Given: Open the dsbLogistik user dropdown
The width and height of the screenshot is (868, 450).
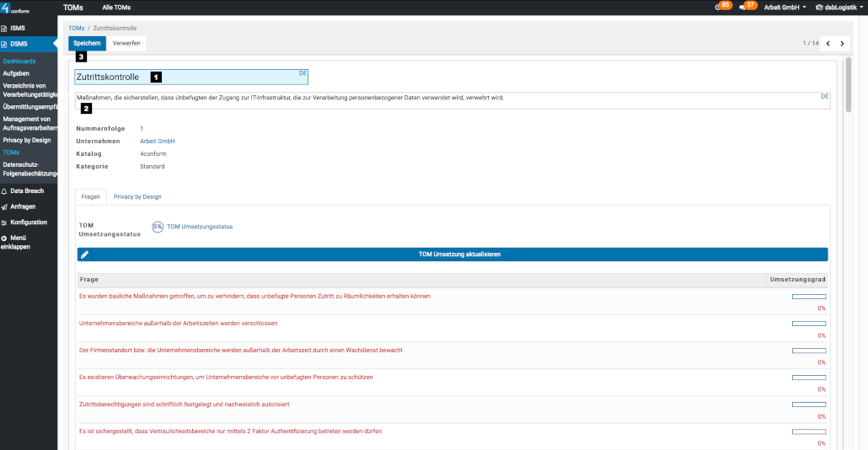Looking at the screenshot, I should [x=837, y=7].
